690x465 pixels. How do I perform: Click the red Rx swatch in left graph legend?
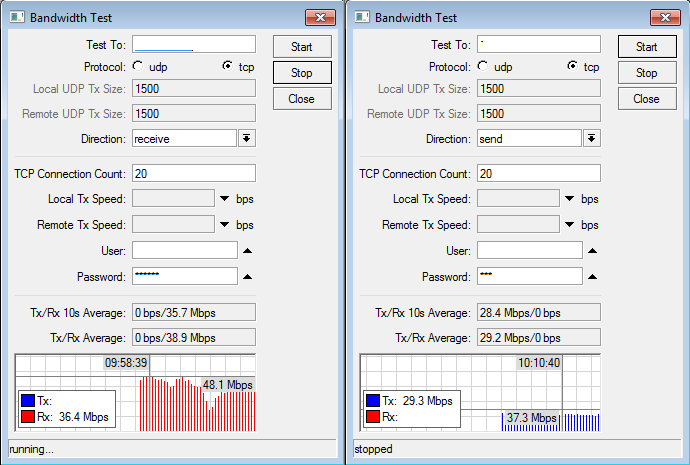click(28, 417)
